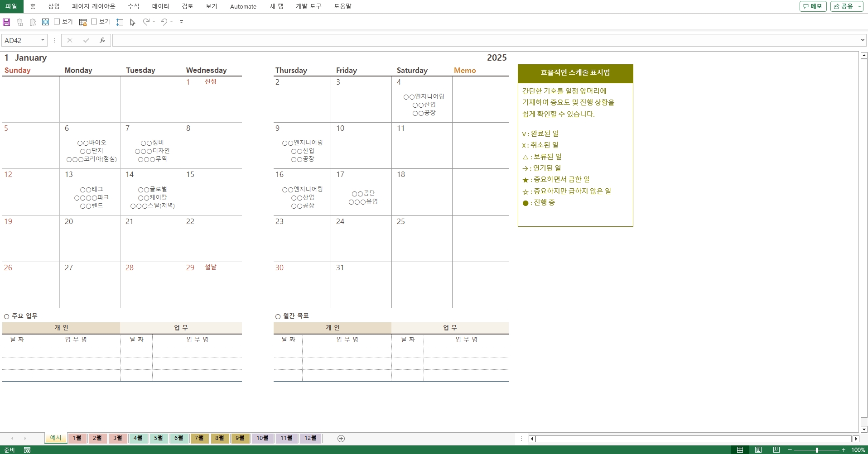
Task: Activate the select objects arrow tool
Action: pos(133,22)
